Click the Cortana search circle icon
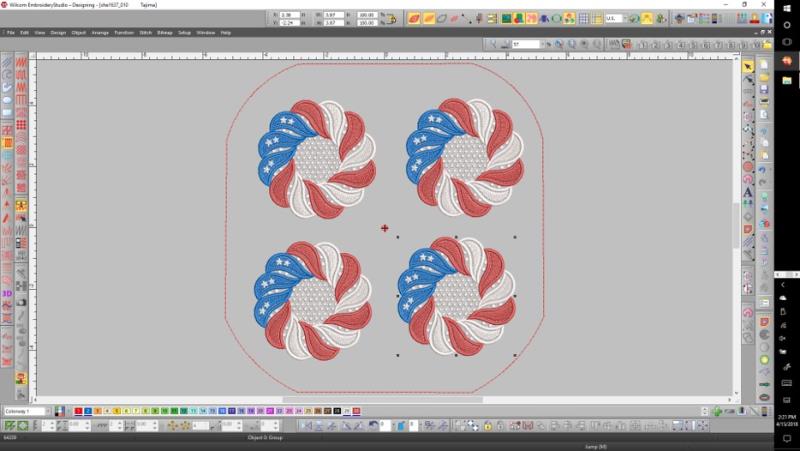Image resolution: width=800 pixels, height=451 pixels. pos(787,25)
